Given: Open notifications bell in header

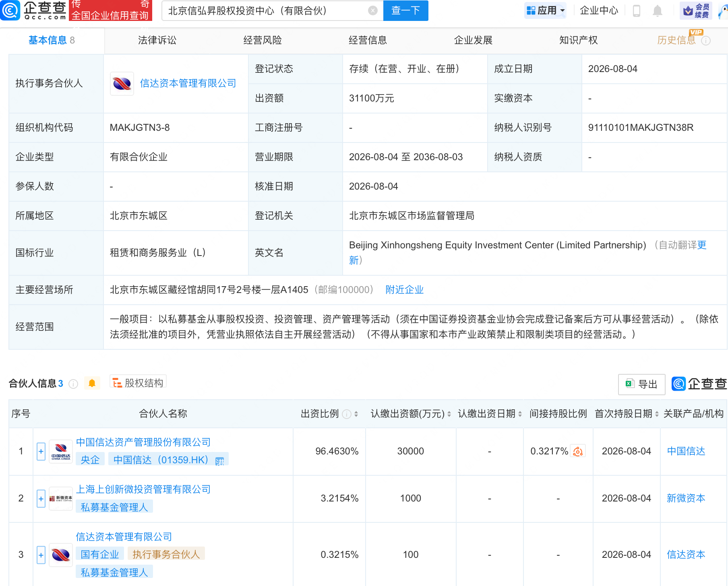Looking at the screenshot, I should pyautogui.click(x=658, y=11).
